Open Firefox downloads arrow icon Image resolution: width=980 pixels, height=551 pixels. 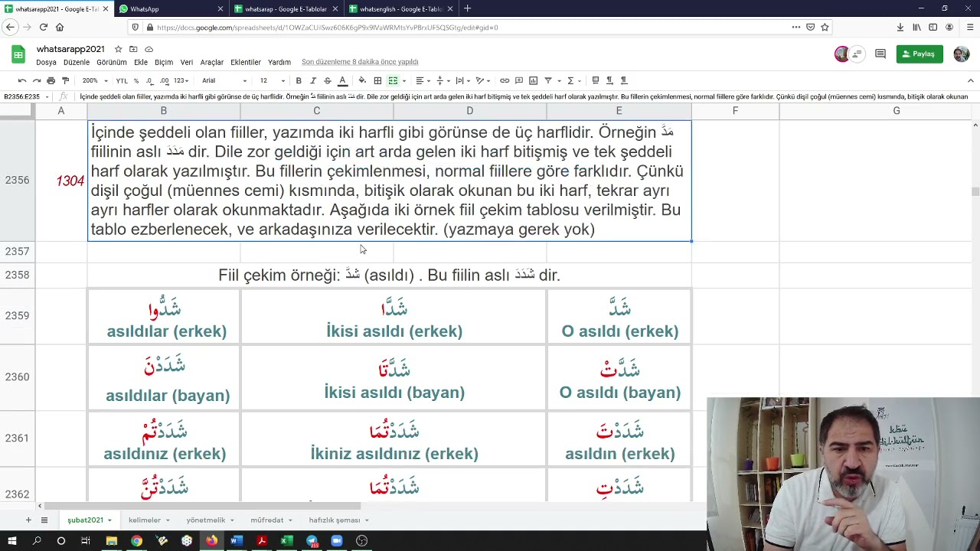click(900, 27)
